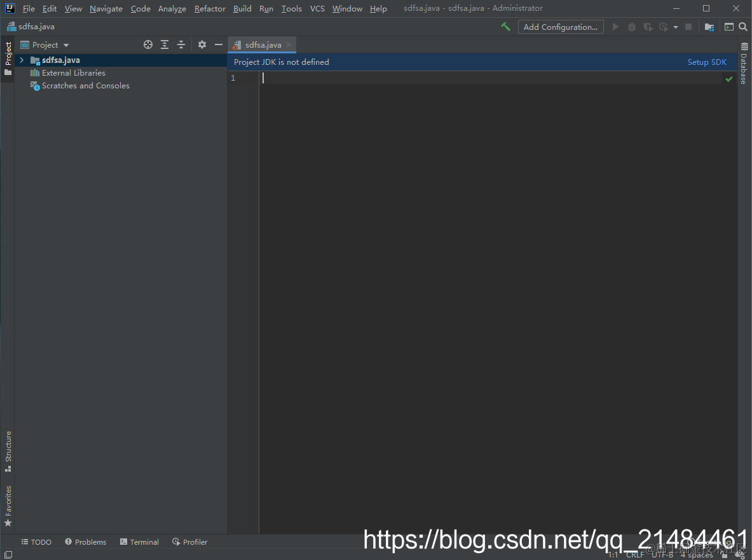Select sdfsa.java in the project tree
Viewport: 752px width, 560px height.
point(60,60)
